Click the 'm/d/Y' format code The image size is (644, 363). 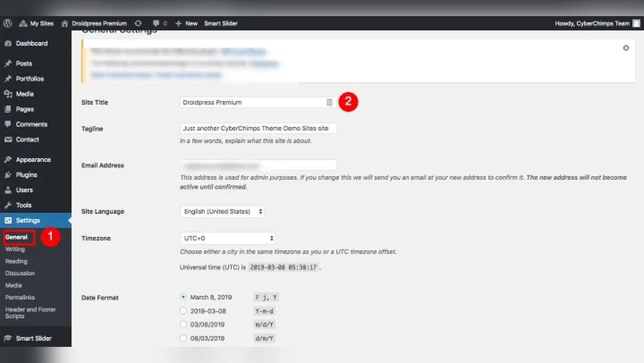point(264,325)
